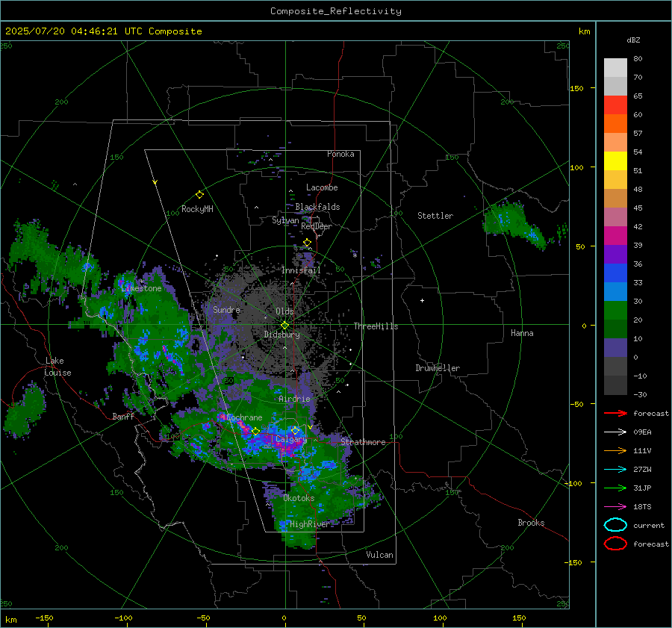The width and height of the screenshot is (672, 628).
Task: Click the Lacombe label
Action: (322, 187)
